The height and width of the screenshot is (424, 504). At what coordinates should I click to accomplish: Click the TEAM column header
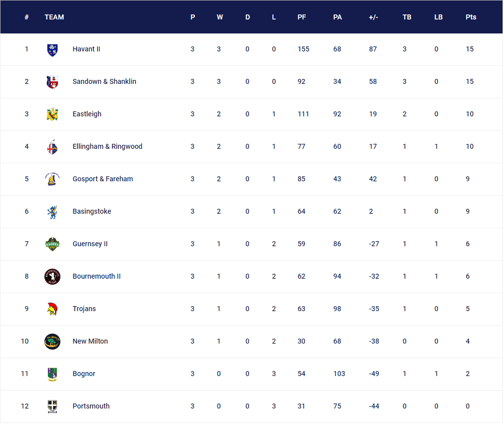[54, 17]
